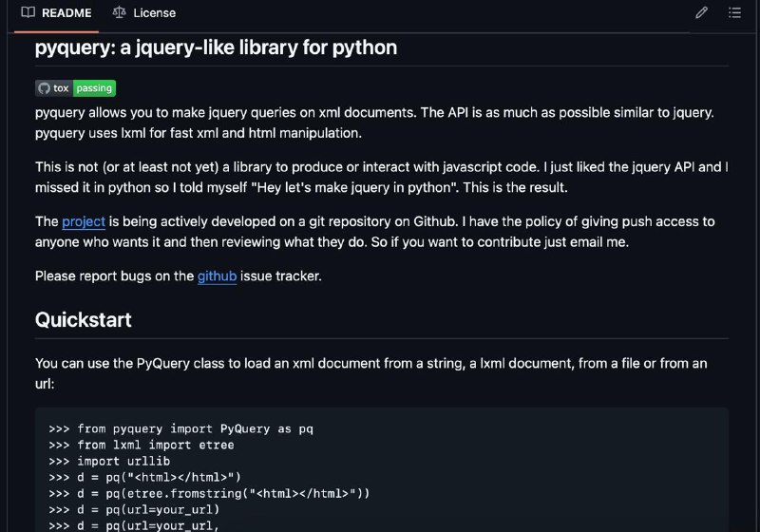Switch to the License tab

(144, 13)
